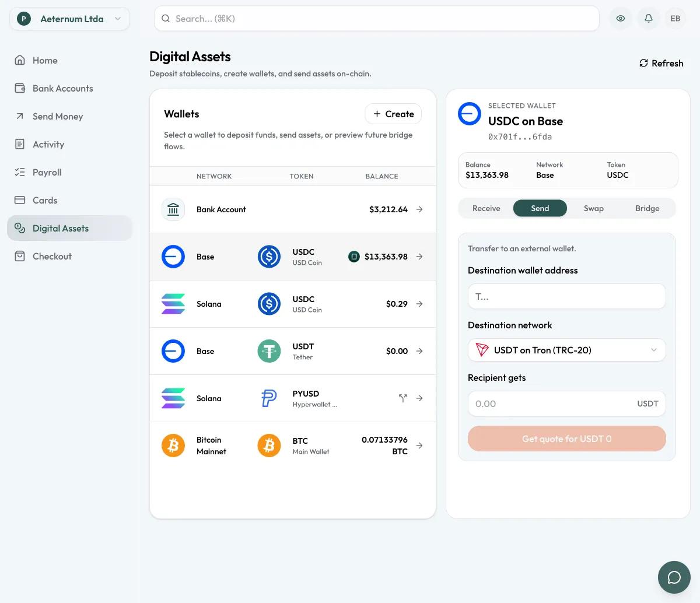Open the Destination network dropdown
Screen dimensions: 700x603
tap(567, 350)
